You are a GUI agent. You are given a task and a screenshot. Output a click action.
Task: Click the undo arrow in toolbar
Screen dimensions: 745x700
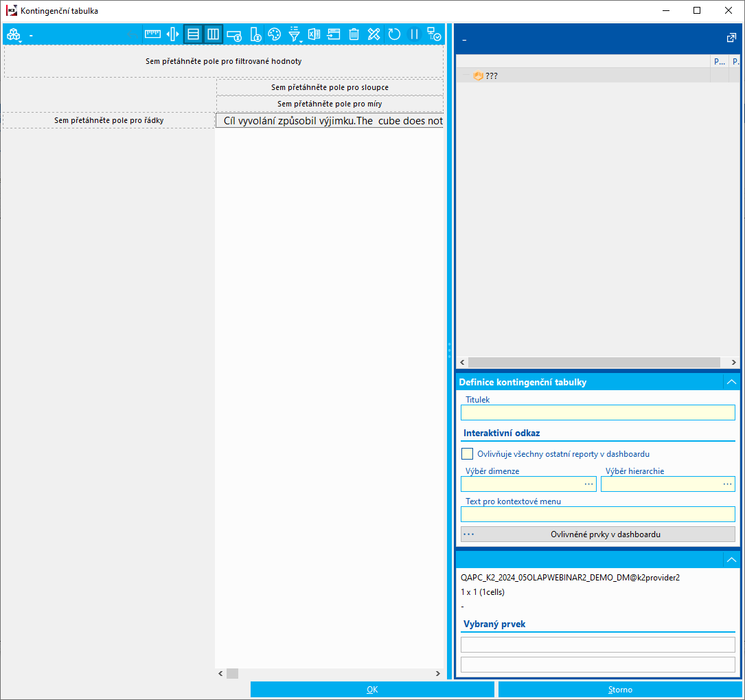(133, 34)
